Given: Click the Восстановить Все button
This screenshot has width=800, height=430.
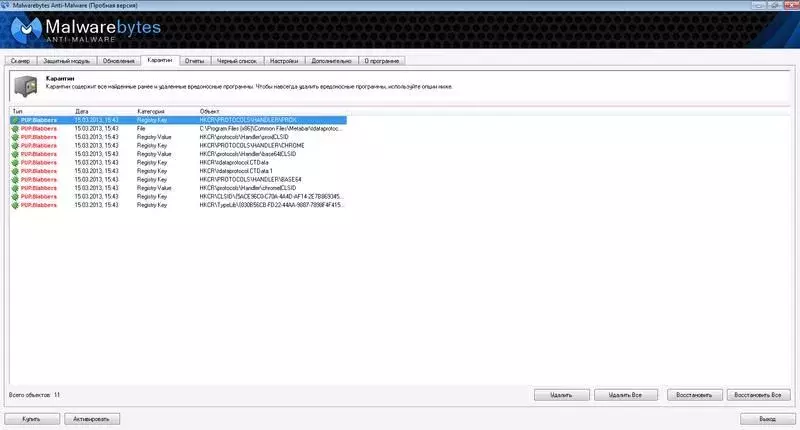Looking at the screenshot, I should 758,395.
